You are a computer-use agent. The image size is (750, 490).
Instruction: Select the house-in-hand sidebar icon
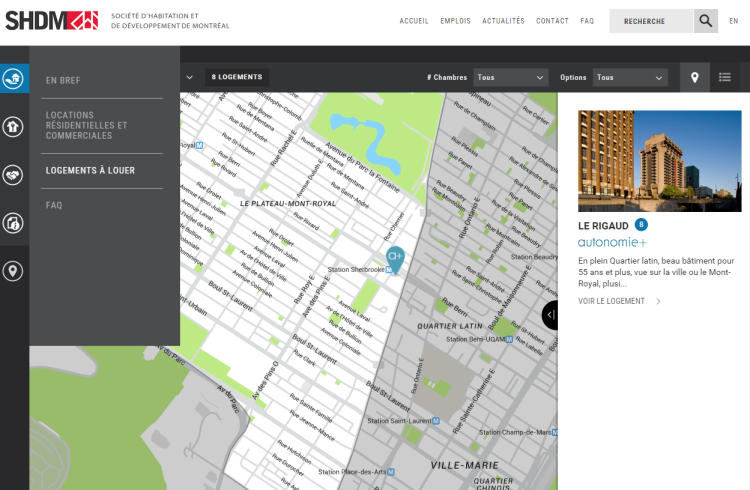(14, 78)
